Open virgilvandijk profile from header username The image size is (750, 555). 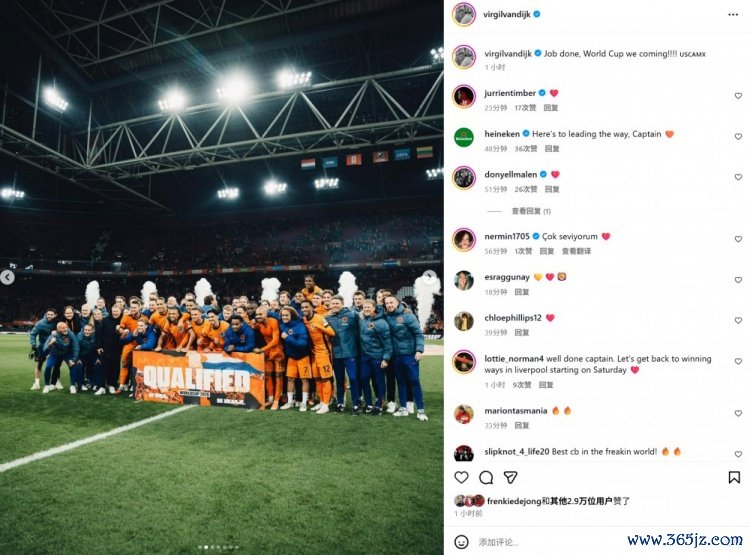pos(507,14)
